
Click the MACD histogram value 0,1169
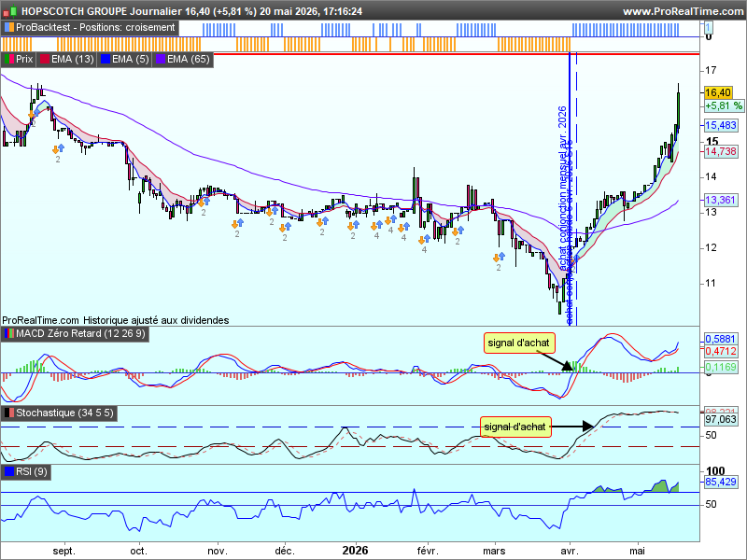[x=721, y=367]
